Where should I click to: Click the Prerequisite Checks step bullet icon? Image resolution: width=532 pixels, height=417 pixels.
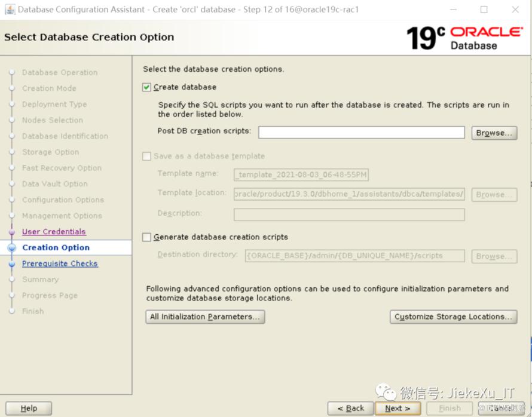tap(12, 263)
